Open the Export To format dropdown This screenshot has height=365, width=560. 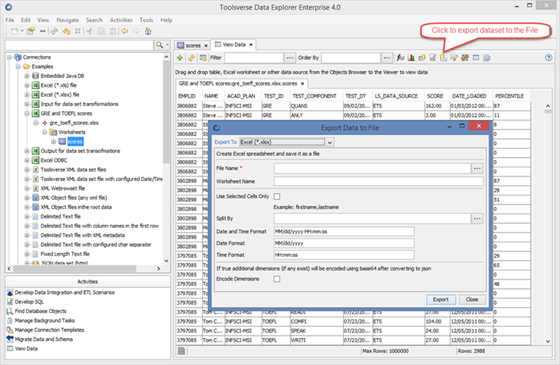(330, 142)
